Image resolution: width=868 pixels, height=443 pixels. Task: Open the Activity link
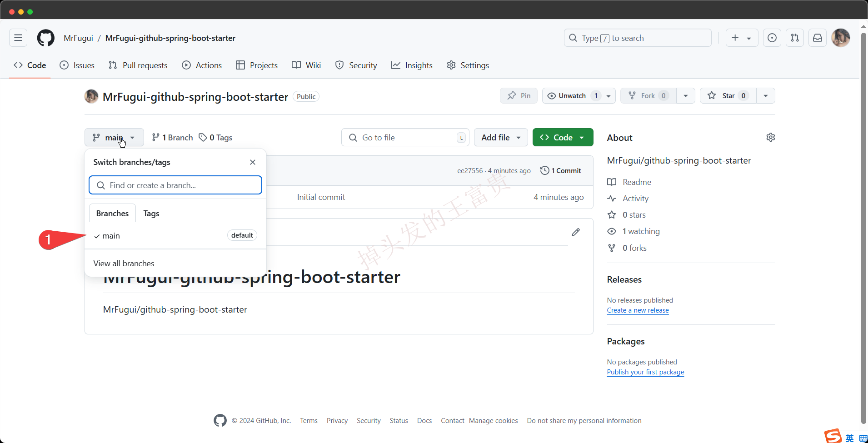point(628,198)
